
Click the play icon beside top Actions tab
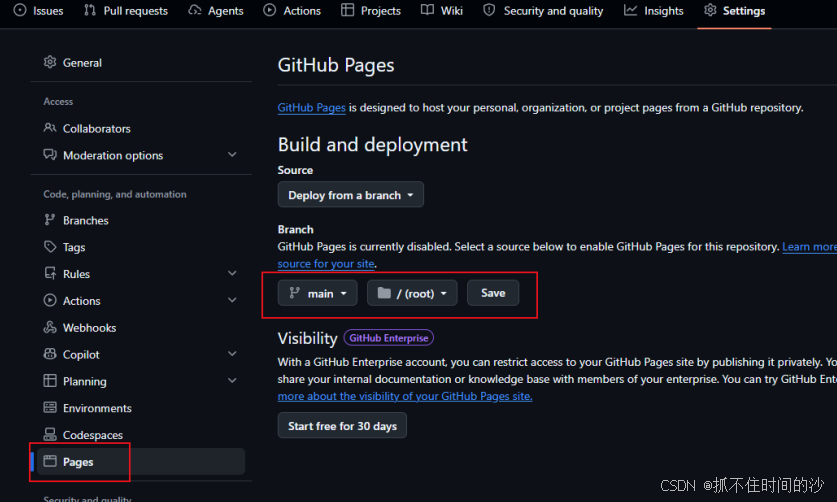coord(270,10)
